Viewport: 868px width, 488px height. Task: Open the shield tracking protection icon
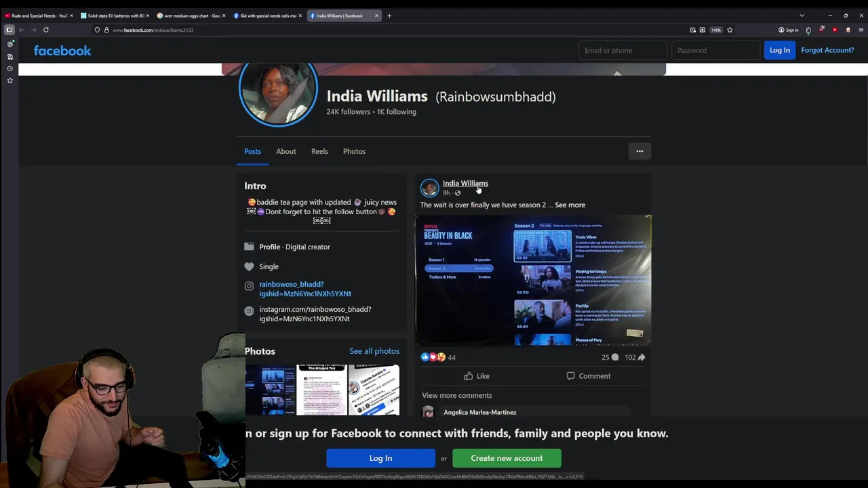97,30
